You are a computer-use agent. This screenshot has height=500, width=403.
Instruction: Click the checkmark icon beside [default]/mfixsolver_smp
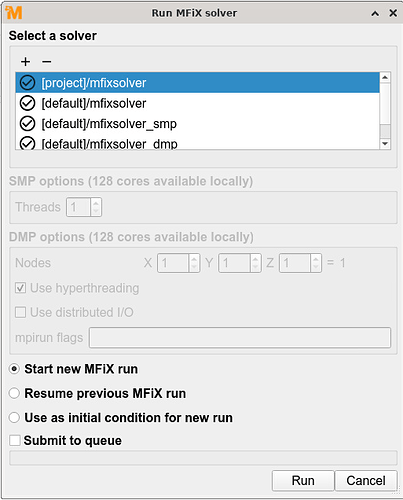27,124
